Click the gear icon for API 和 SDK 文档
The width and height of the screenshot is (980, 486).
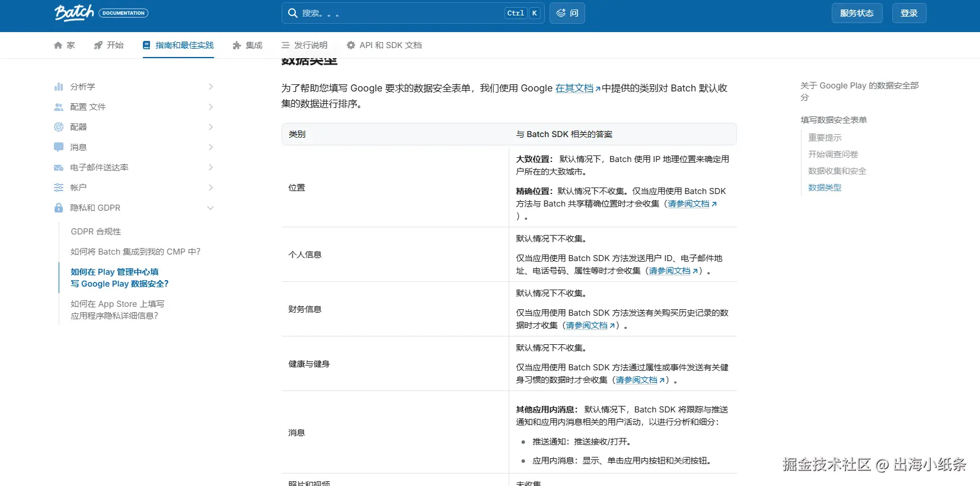coord(351,45)
